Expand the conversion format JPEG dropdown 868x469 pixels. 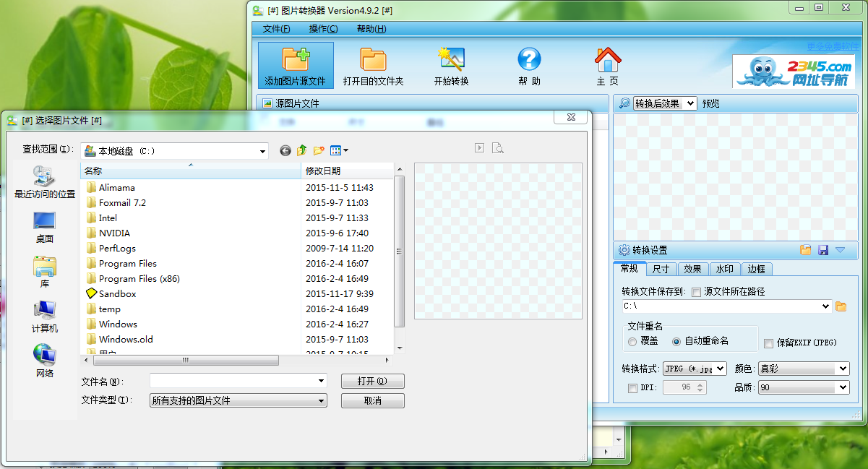coord(721,369)
